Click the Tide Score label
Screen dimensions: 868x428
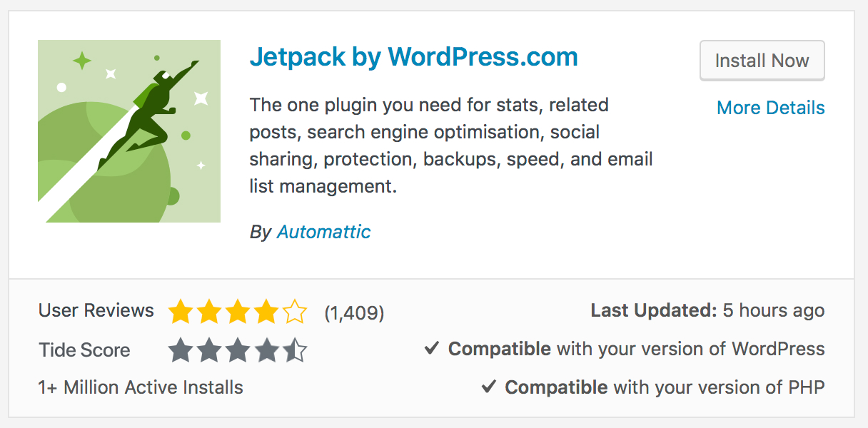(x=84, y=350)
